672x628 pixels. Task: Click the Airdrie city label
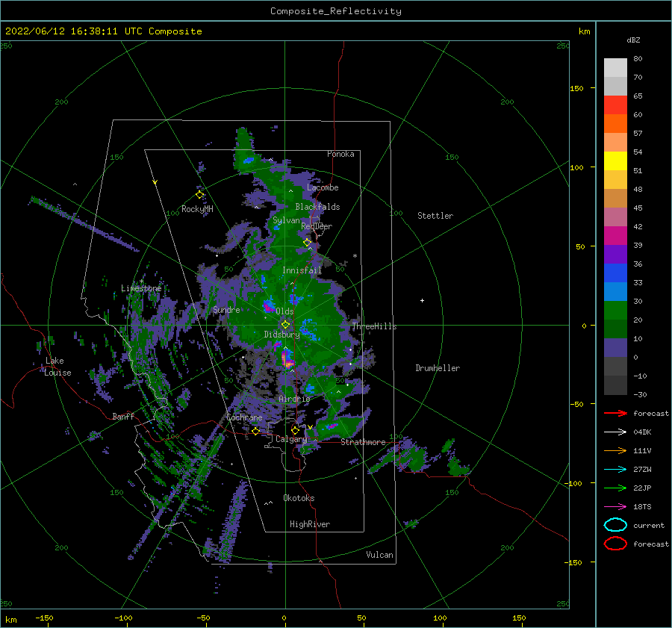(x=294, y=399)
